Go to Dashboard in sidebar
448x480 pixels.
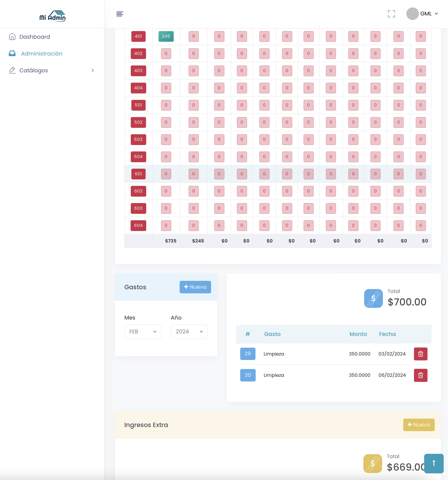pos(35,37)
